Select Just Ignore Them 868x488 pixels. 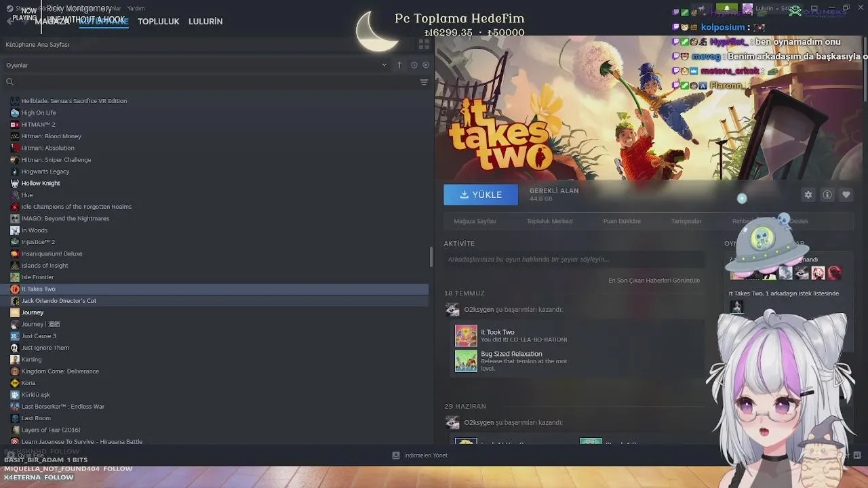pos(45,348)
